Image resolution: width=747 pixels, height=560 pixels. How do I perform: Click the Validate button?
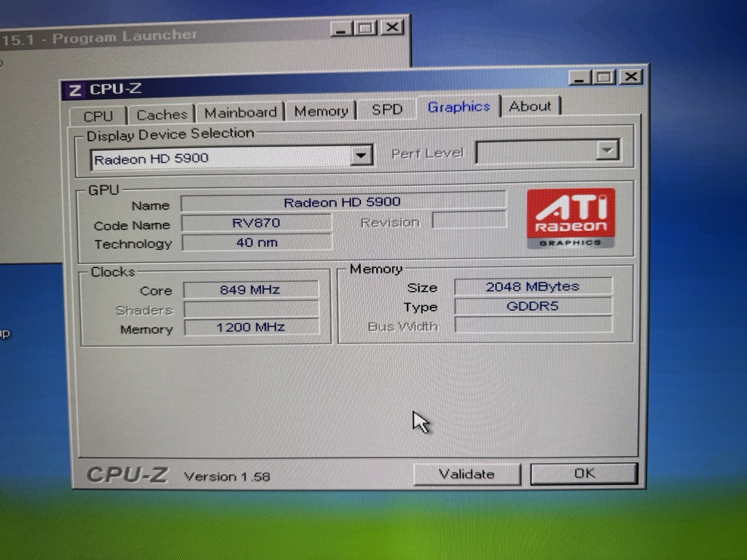[x=467, y=474]
